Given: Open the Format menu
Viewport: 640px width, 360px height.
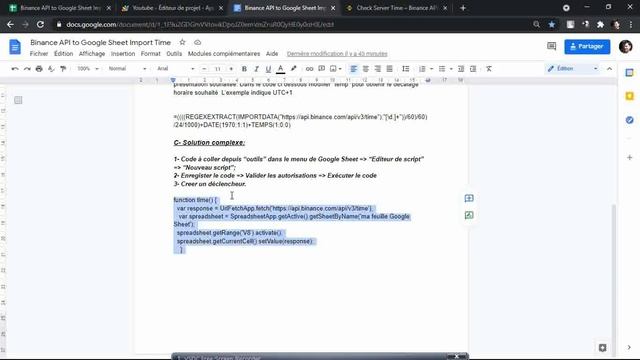Looking at the screenshot, I should click(151, 53).
